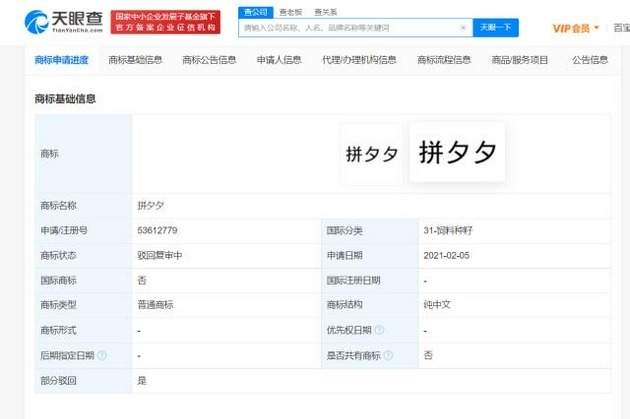Screen dimensions: 630x419
Task: Switch to 代理/办理机构信息 tab
Action: [x=359, y=60]
